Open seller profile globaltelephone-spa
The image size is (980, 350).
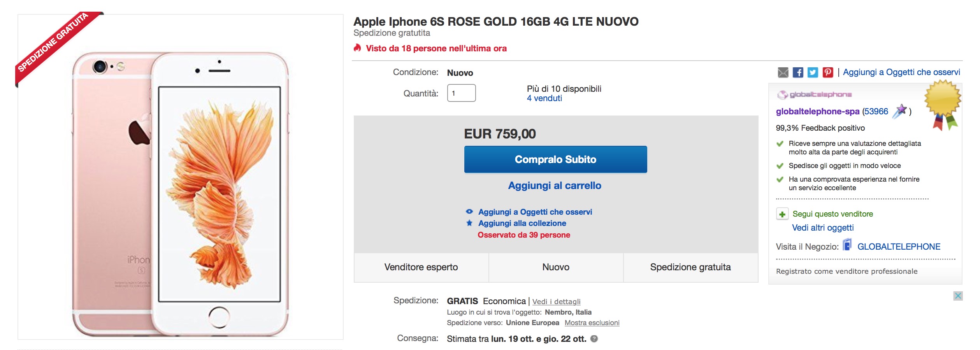[817, 112]
